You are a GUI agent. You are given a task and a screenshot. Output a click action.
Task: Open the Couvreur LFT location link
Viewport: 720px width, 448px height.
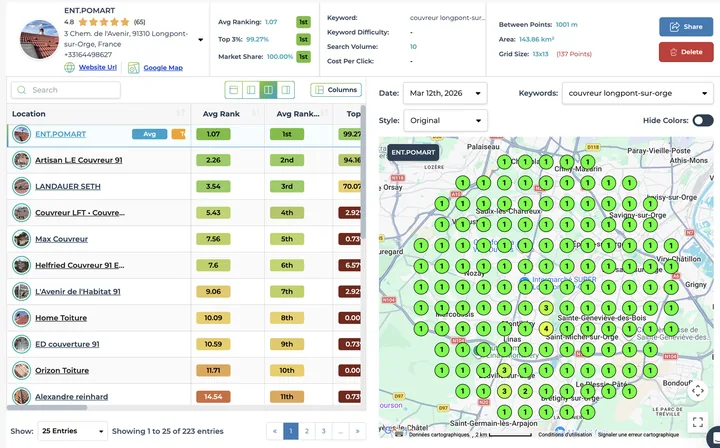[x=80, y=213]
